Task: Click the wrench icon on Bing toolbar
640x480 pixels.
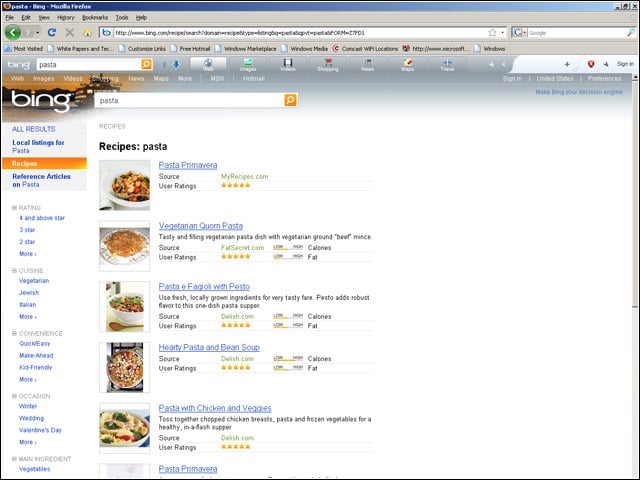Action: [x=606, y=64]
